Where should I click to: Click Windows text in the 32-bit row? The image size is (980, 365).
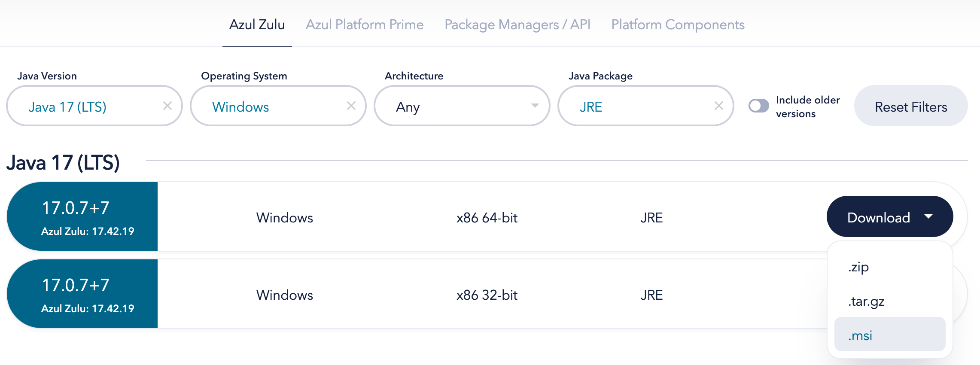pyautogui.click(x=285, y=295)
